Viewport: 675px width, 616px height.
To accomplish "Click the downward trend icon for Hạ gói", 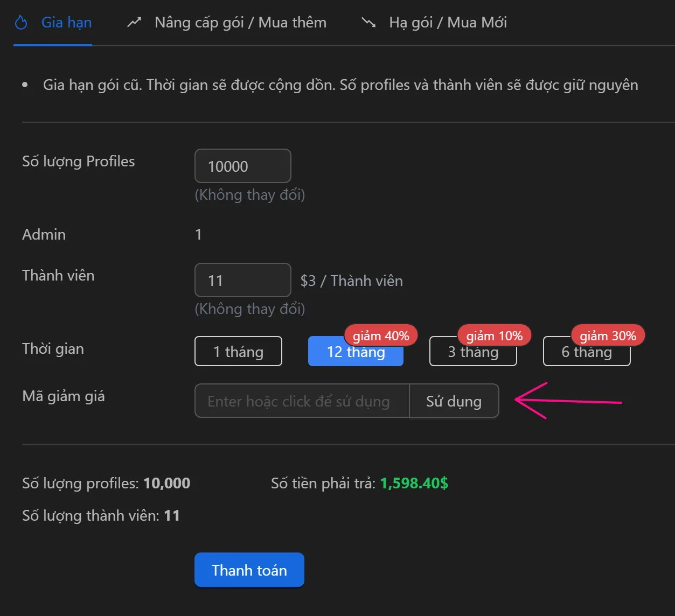I will coord(368,23).
